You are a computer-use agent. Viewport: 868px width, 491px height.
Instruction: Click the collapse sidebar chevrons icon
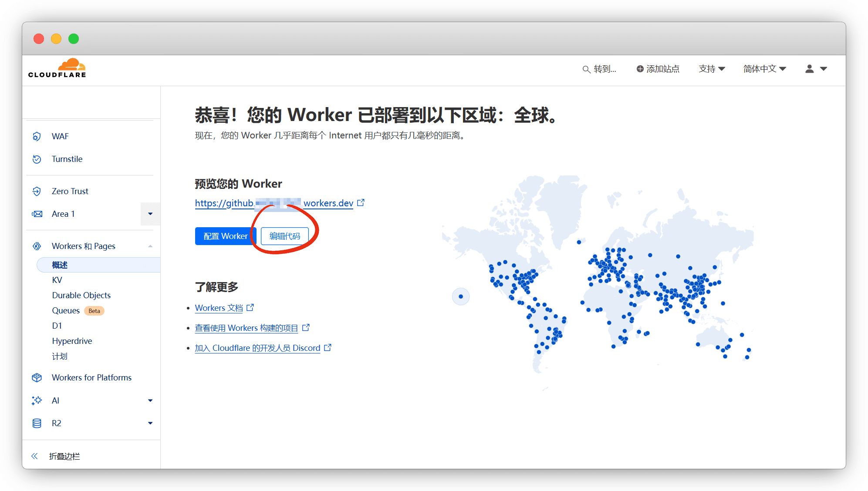pyautogui.click(x=34, y=456)
